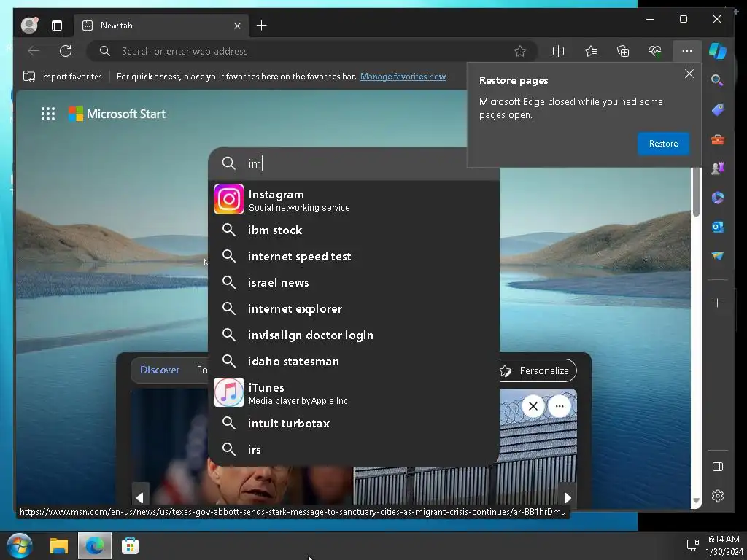Select the New tab tab
Screen dimensions: 747x560
161,26
